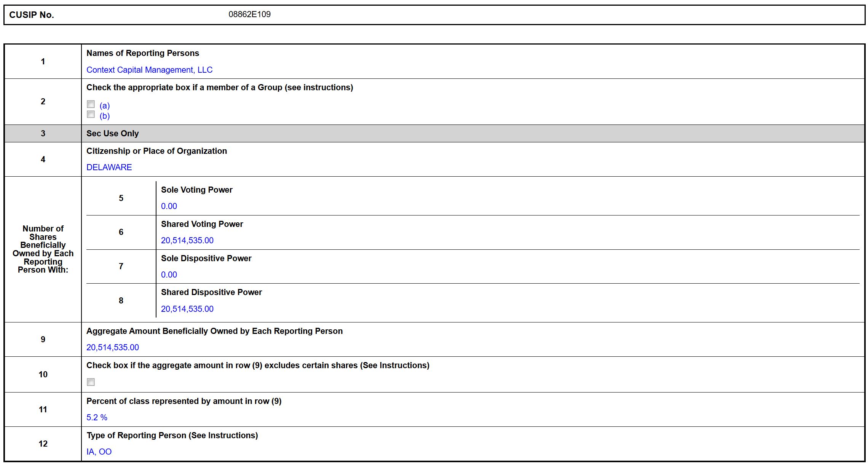Click the Sole Dispositive Power value
The image size is (868, 466).
169,275
